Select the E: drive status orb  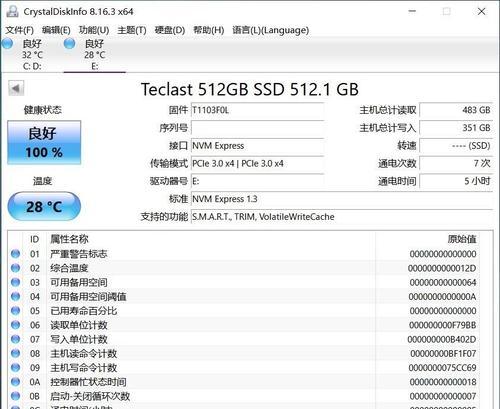69,43
